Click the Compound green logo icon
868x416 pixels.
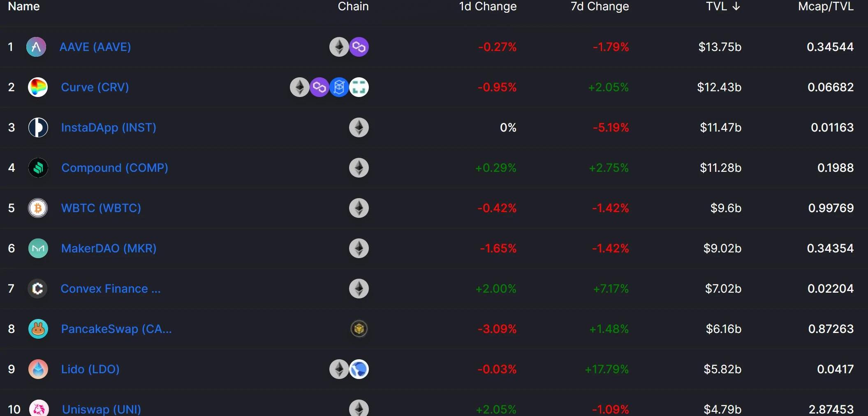(x=38, y=168)
